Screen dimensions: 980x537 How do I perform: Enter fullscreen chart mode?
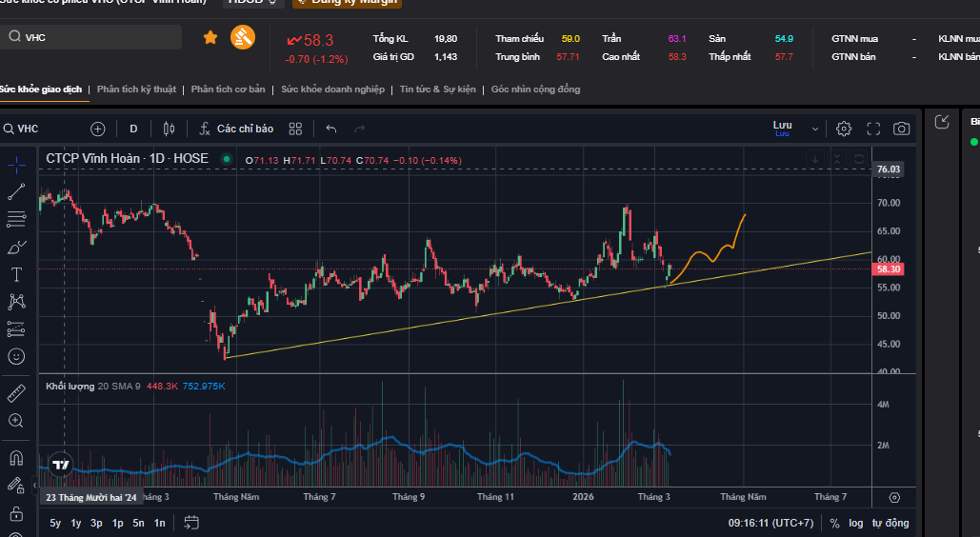[872, 129]
